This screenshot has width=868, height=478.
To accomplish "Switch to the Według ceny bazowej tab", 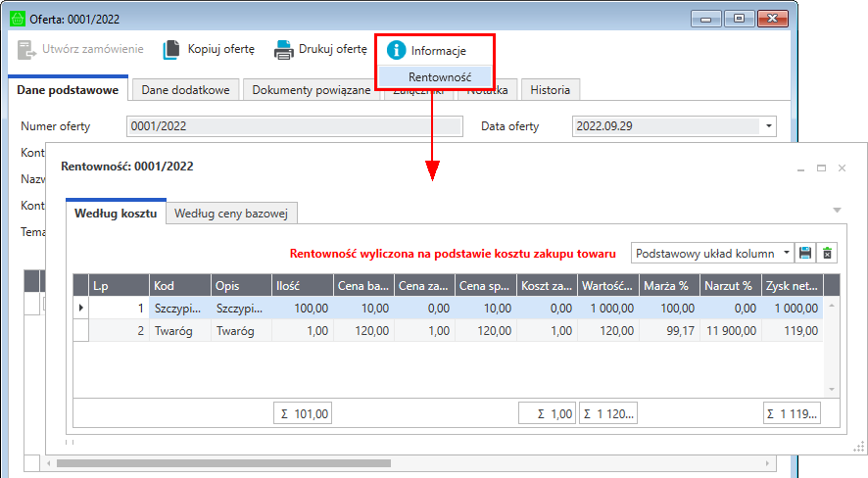I will (x=231, y=213).
